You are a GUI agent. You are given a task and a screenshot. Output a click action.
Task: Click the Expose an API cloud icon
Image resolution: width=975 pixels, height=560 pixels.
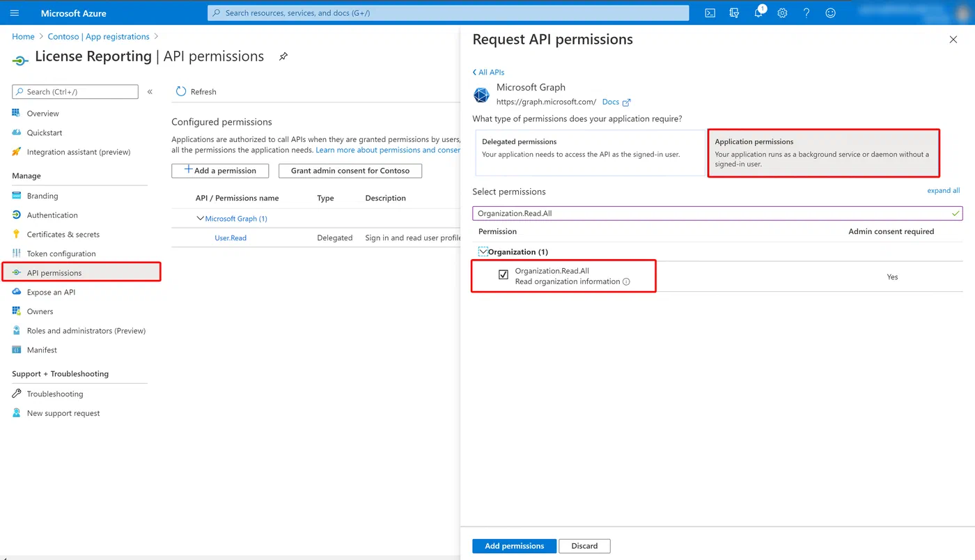(16, 292)
